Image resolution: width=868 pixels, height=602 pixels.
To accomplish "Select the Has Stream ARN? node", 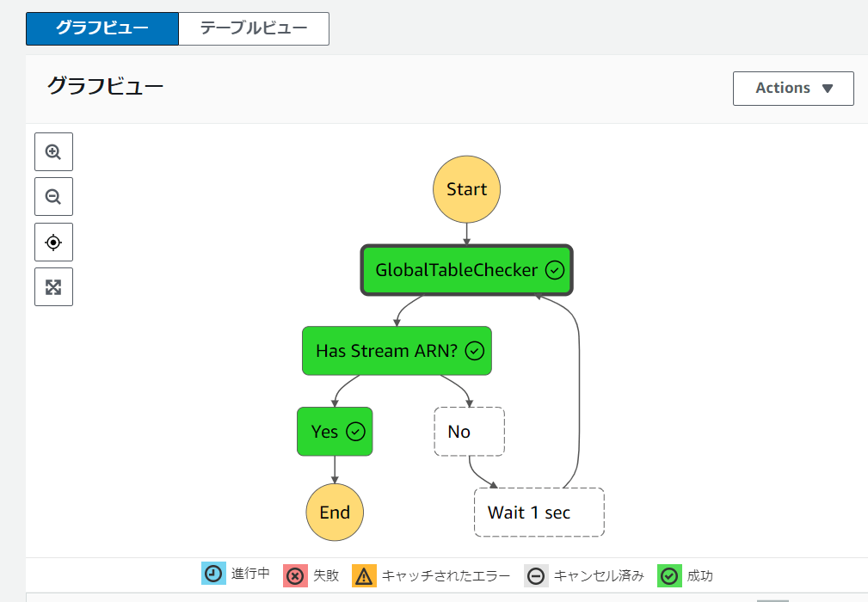I will click(397, 351).
